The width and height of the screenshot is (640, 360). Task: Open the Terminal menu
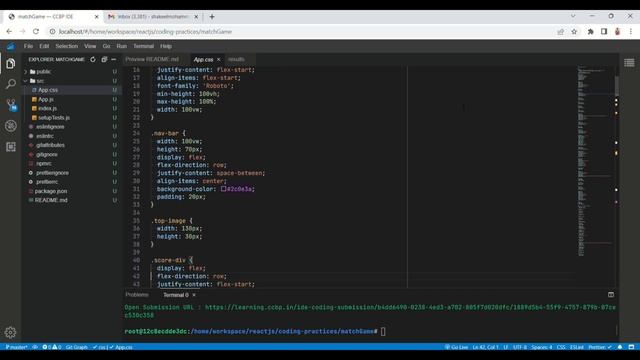coord(144,46)
